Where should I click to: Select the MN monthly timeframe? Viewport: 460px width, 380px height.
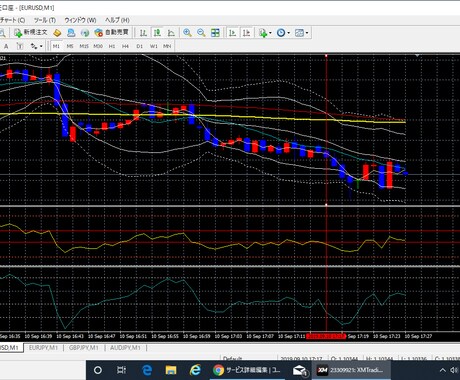click(x=167, y=46)
